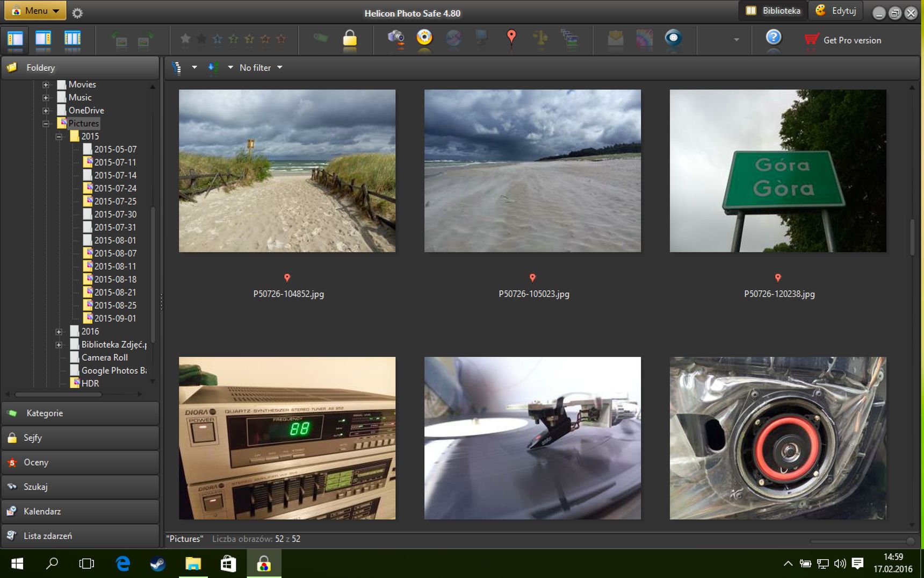Set three-star rating icon
The height and width of the screenshot is (578, 924).
(x=249, y=39)
